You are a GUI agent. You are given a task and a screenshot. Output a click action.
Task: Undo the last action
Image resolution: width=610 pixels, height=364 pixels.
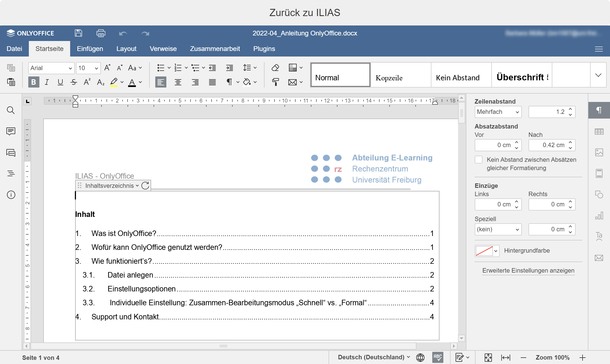(x=123, y=34)
